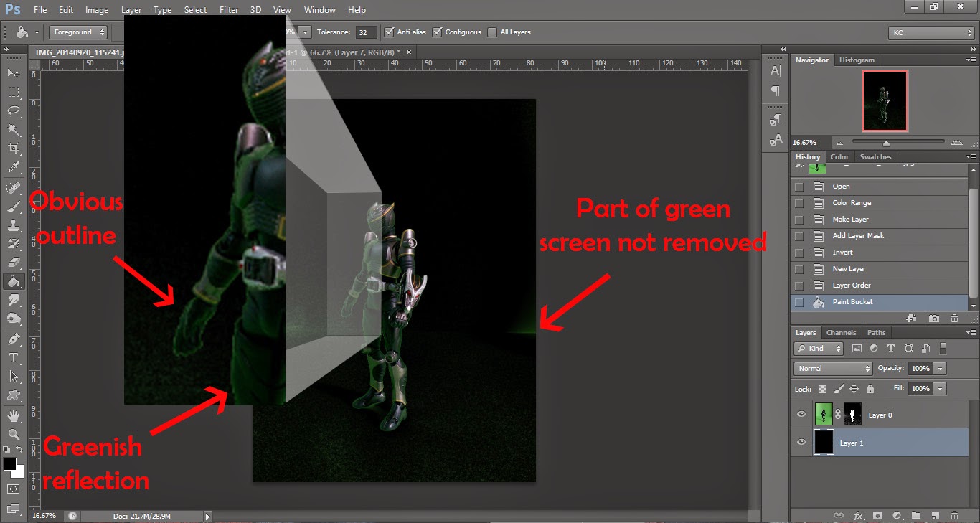Viewport: 980px width, 523px height.
Task: Enable the All Layers checkbox
Action: tap(492, 32)
